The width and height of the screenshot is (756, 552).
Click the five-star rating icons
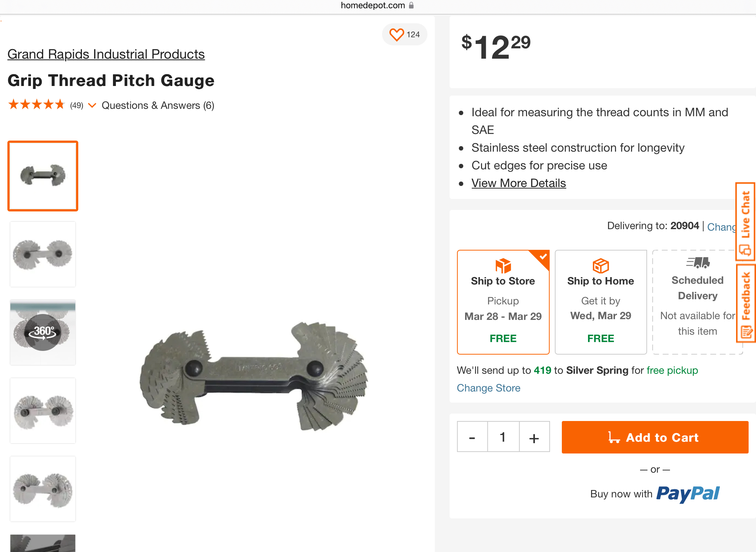36,105
